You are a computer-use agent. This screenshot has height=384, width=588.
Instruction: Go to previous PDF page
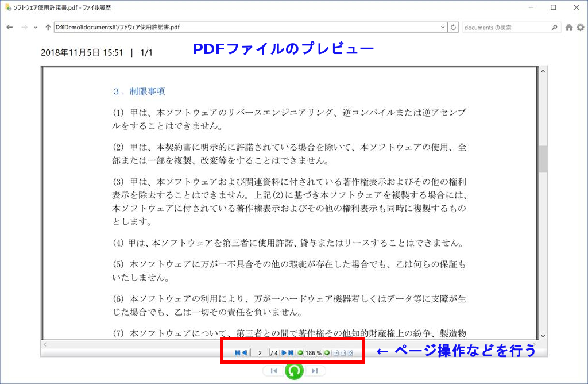(x=245, y=352)
